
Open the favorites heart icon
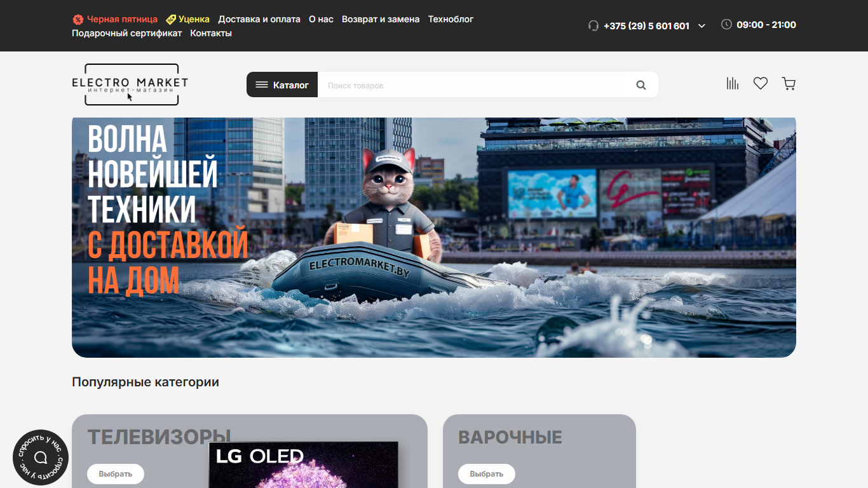click(761, 83)
